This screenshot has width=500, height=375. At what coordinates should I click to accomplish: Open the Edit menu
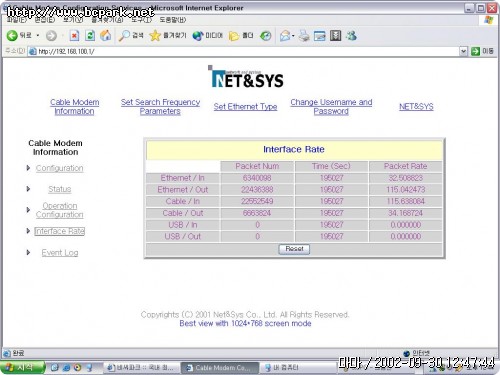(x=45, y=20)
